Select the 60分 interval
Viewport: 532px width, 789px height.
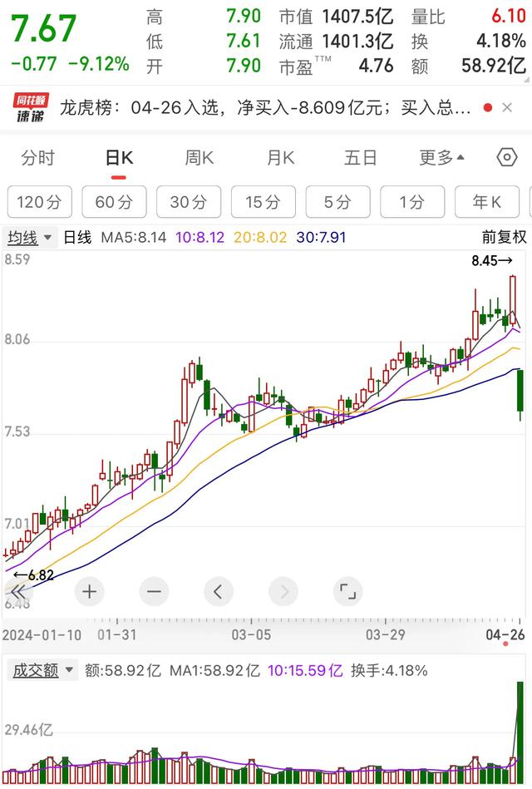tap(114, 202)
